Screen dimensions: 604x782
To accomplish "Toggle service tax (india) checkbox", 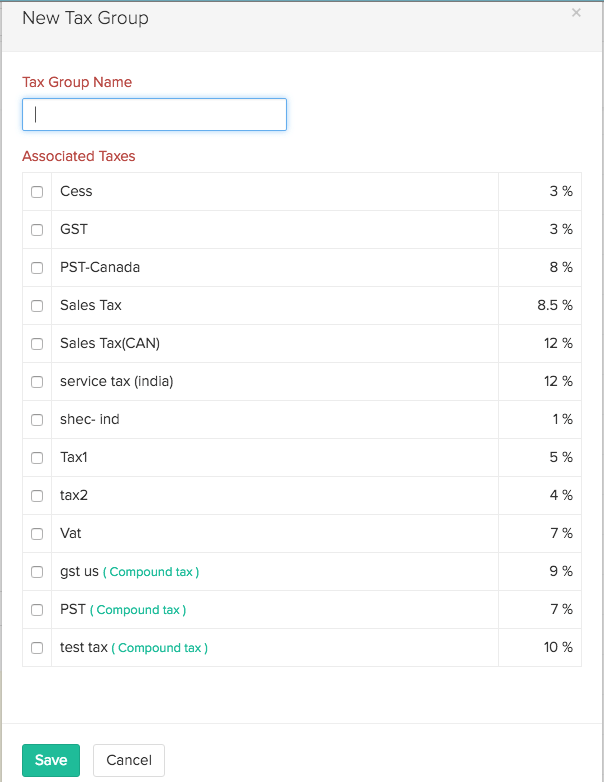I will point(37,382).
